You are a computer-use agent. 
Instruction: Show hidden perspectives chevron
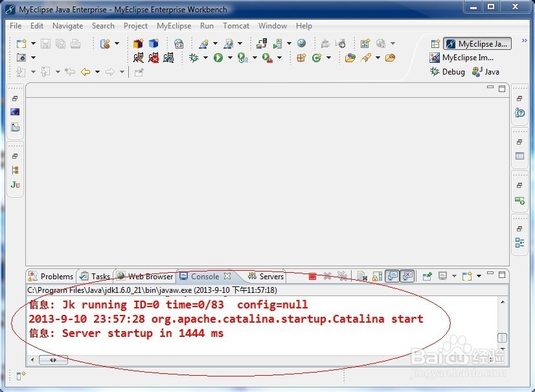tap(525, 41)
